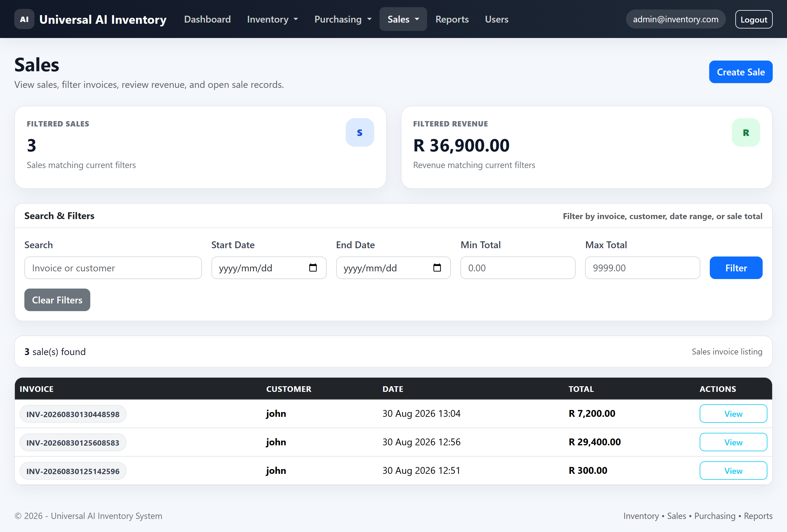Image resolution: width=787 pixels, height=532 pixels.
Task: Click the Clear Filters button
Action: 57,300
